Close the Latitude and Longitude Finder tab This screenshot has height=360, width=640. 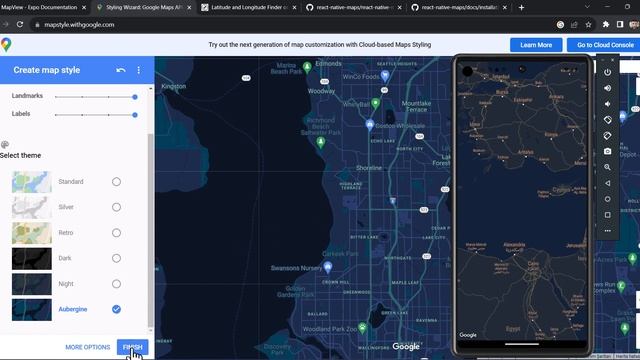coord(294,7)
